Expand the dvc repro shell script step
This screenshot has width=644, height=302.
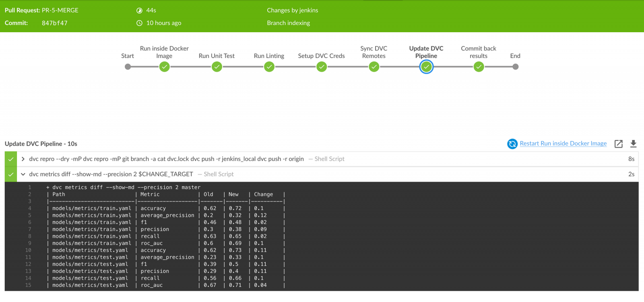[x=23, y=159]
